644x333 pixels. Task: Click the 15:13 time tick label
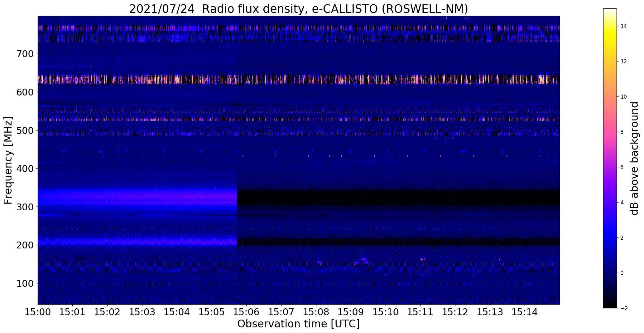click(490, 312)
